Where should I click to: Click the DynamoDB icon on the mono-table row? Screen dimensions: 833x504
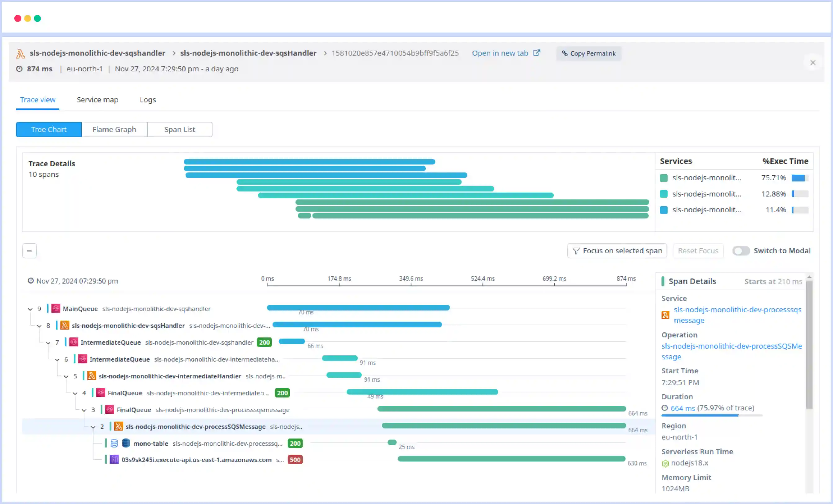[x=126, y=443]
